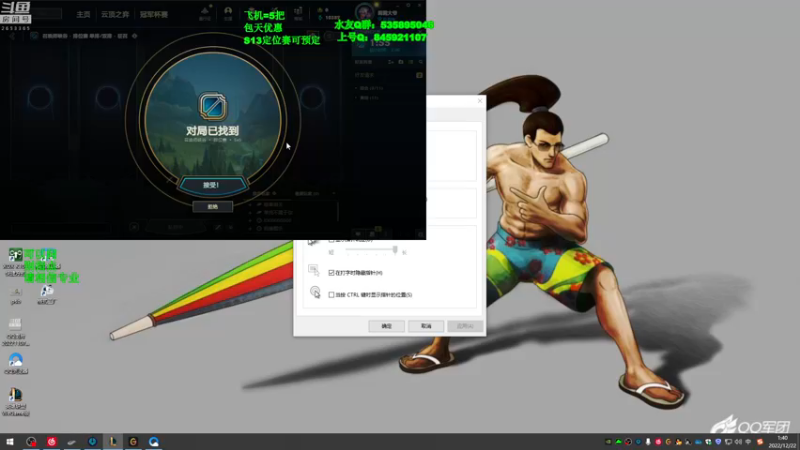Open the round recorder taskbar icon
This screenshot has height=450, width=800.
pyautogui.click(x=31, y=441)
